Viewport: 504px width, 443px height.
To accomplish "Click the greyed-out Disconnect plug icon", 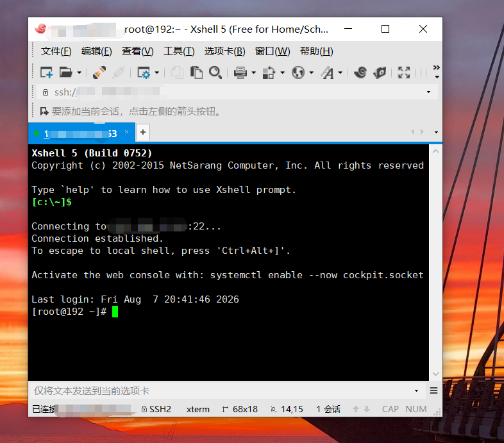I will (x=118, y=72).
